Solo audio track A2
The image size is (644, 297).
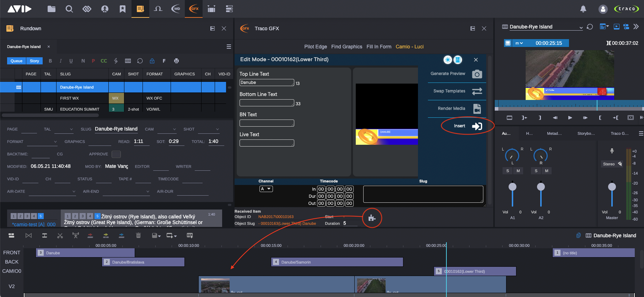click(x=536, y=171)
